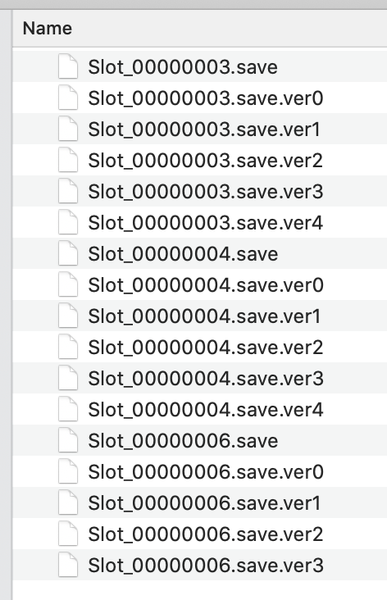Choose Slot_00000003.save.ver3 in the list
387x600 pixels.
[206, 192]
